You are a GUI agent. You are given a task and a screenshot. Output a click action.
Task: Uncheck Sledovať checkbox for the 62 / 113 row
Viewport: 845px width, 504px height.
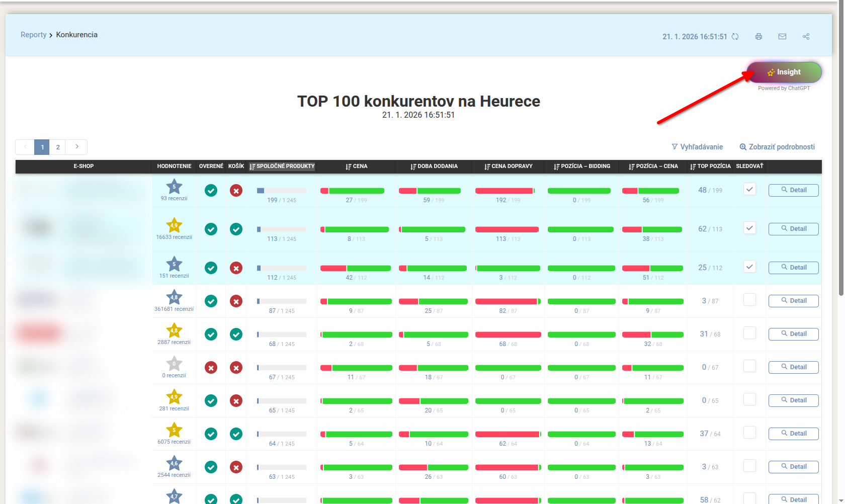coord(749,228)
